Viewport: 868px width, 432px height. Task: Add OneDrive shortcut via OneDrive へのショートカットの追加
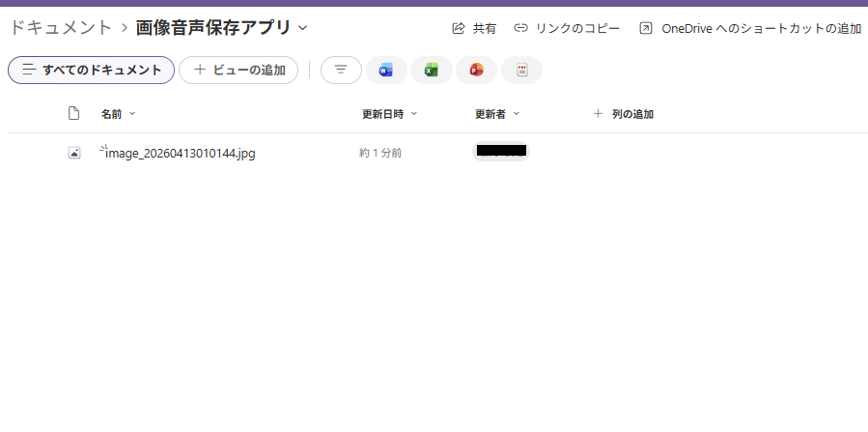click(750, 28)
